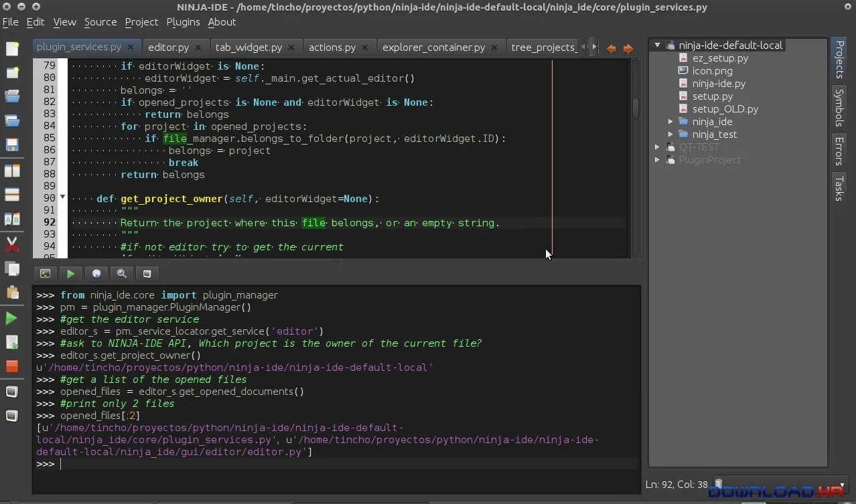856x504 pixels.
Task: Click the Open Project folder icon
Action: 12,120
